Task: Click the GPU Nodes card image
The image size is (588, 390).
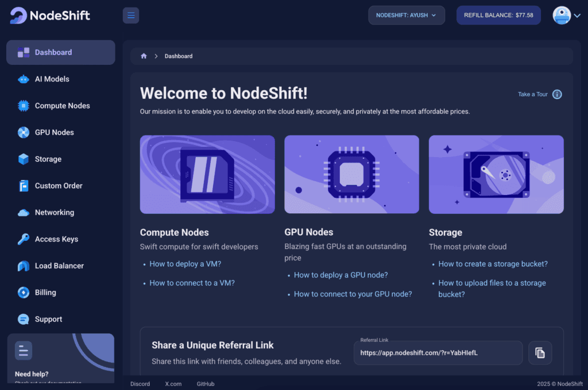Action: pos(352,174)
